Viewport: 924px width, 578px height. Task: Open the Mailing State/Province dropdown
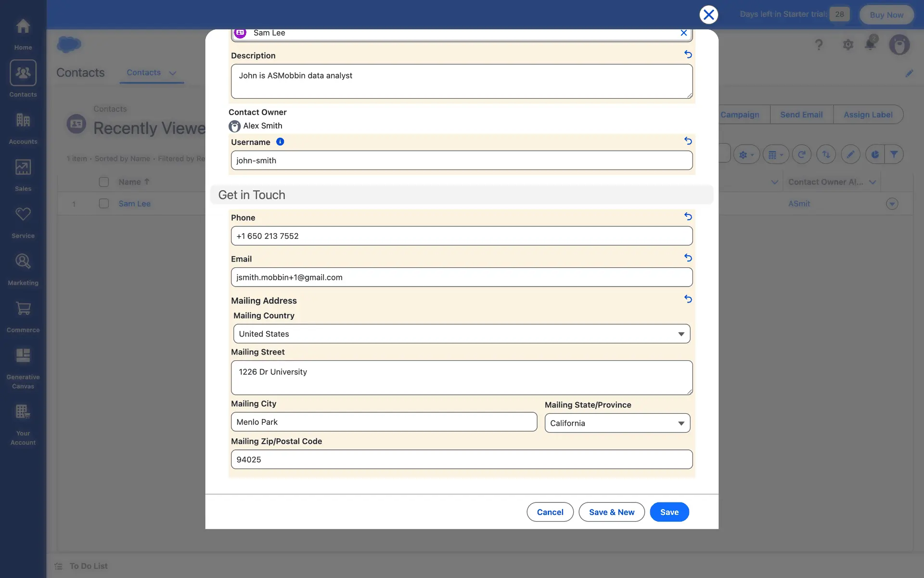617,423
